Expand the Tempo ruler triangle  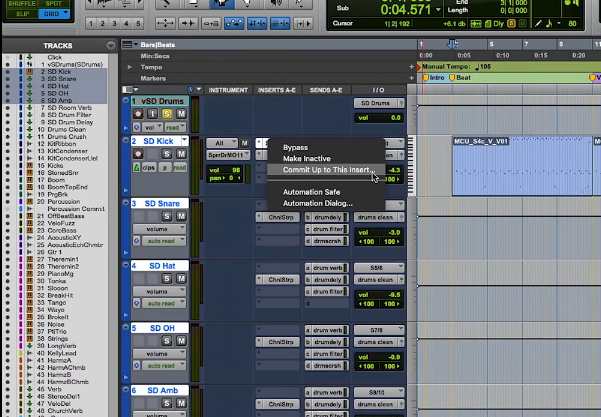pyautogui.click(x=130, y=67)
